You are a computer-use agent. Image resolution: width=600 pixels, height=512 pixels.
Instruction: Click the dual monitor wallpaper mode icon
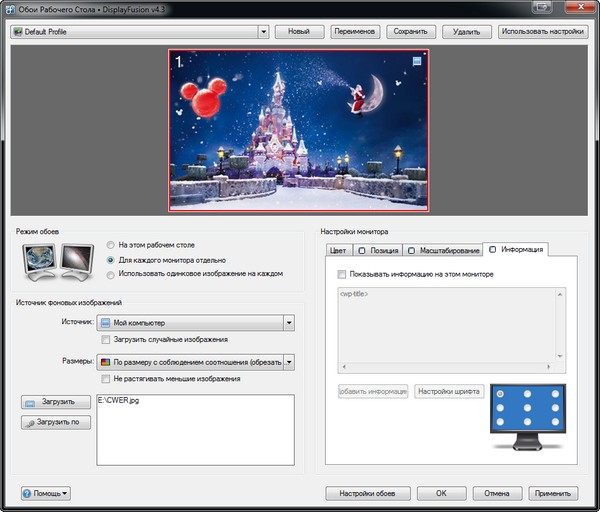coord(57,261)
